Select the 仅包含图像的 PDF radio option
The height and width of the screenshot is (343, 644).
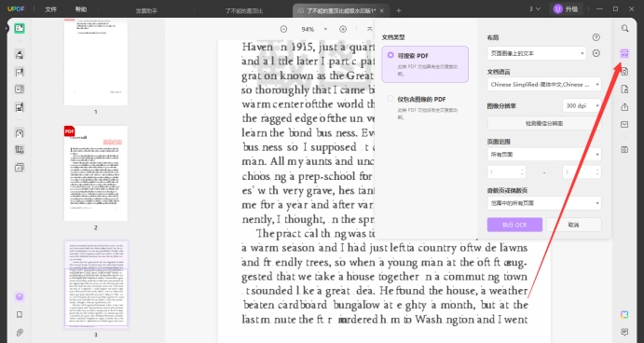(x=391, y=99)
